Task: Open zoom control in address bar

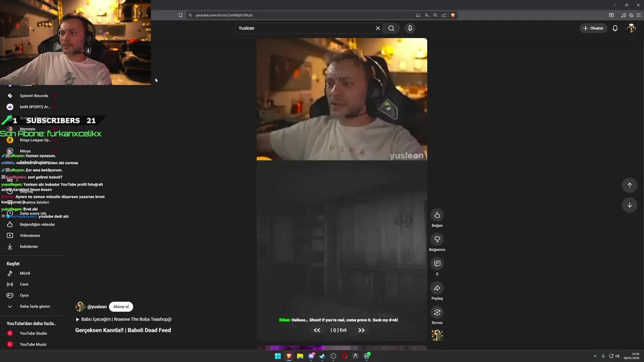Action: [x=435, y=15]
